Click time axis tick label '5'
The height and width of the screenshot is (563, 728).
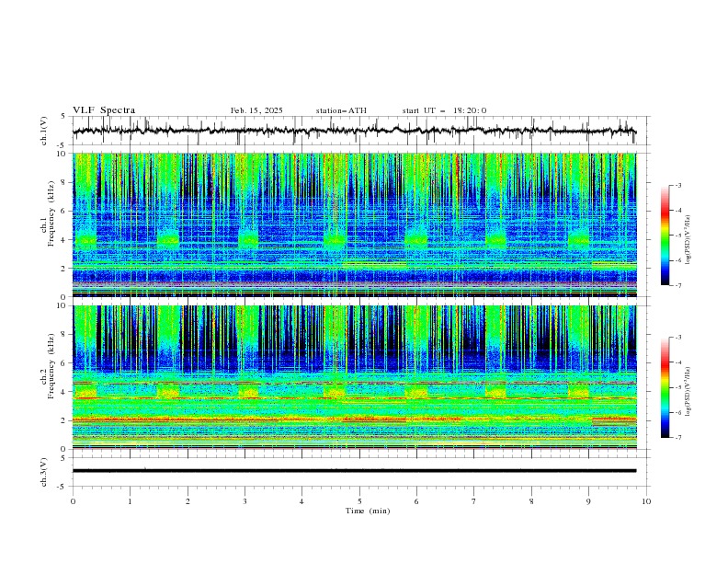point(359,501)
